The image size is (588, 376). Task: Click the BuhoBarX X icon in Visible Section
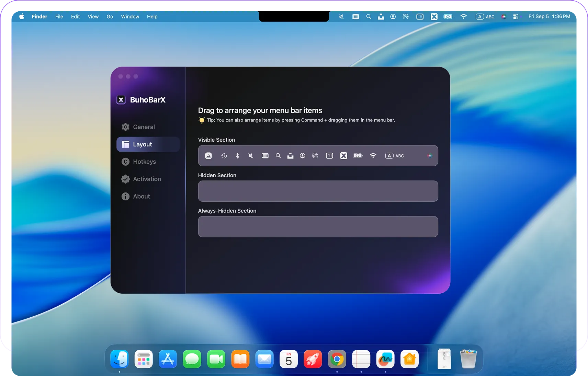point(343,156)
